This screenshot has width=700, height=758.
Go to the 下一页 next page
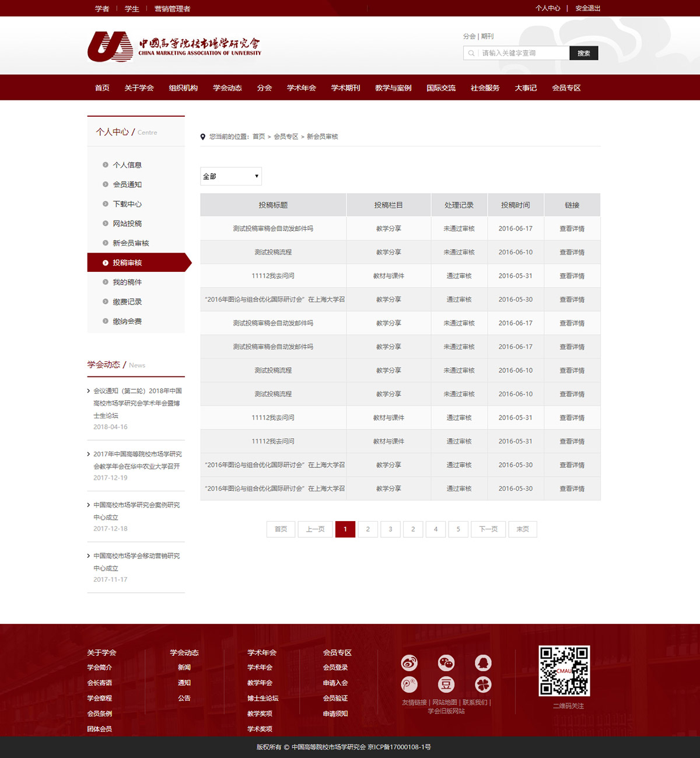(488, 529)
